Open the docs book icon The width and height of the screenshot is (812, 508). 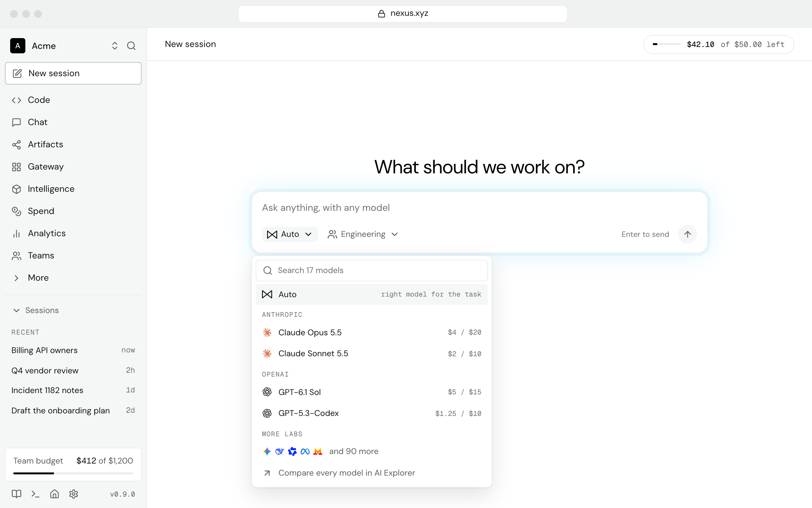[16, 494]
